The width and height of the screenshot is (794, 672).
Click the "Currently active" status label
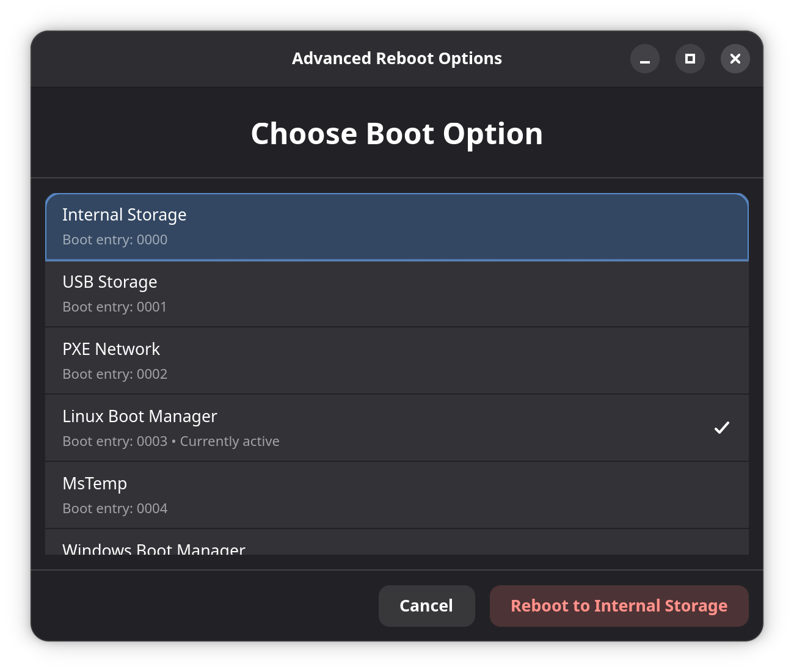[x=230, y=442]
